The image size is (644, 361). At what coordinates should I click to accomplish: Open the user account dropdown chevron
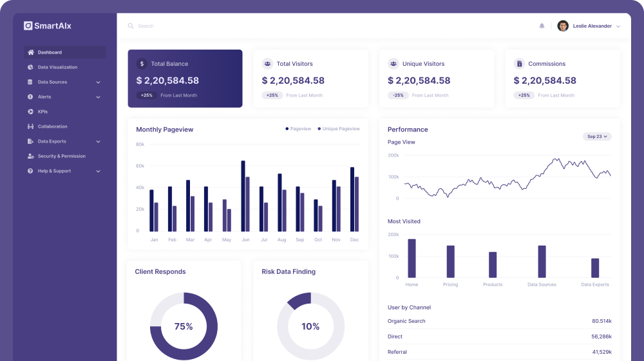618,26
